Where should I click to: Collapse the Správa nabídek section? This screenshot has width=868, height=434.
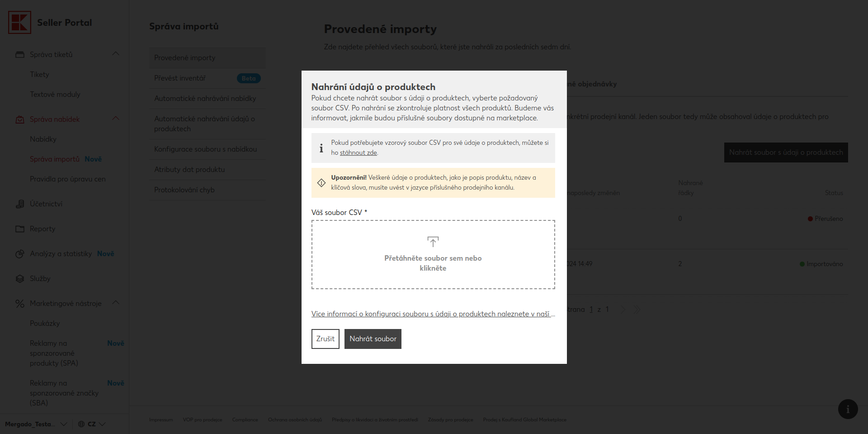pyautogui.click(x=116, y=119)
